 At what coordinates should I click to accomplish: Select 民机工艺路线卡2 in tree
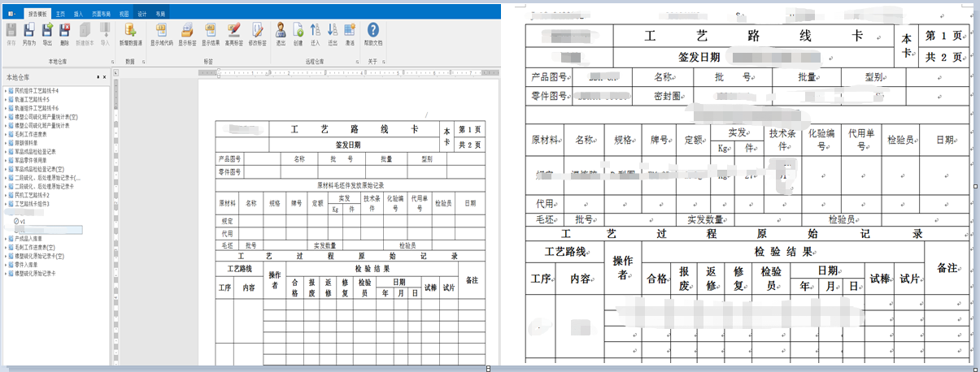coord(33,196)
